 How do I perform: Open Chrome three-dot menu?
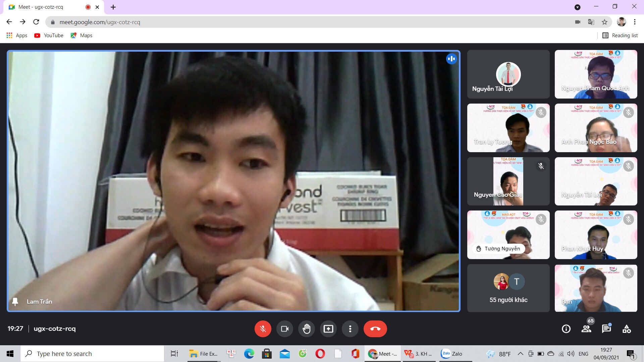635,22
